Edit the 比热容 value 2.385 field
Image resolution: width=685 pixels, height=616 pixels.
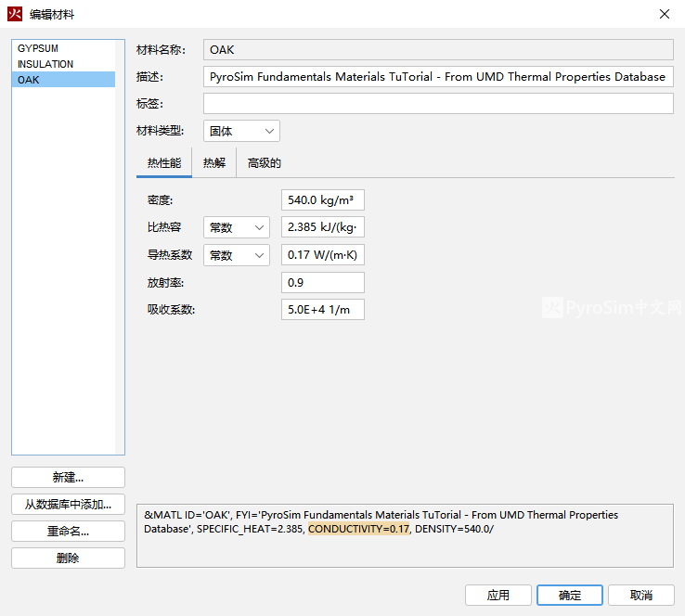click(323, 227)
